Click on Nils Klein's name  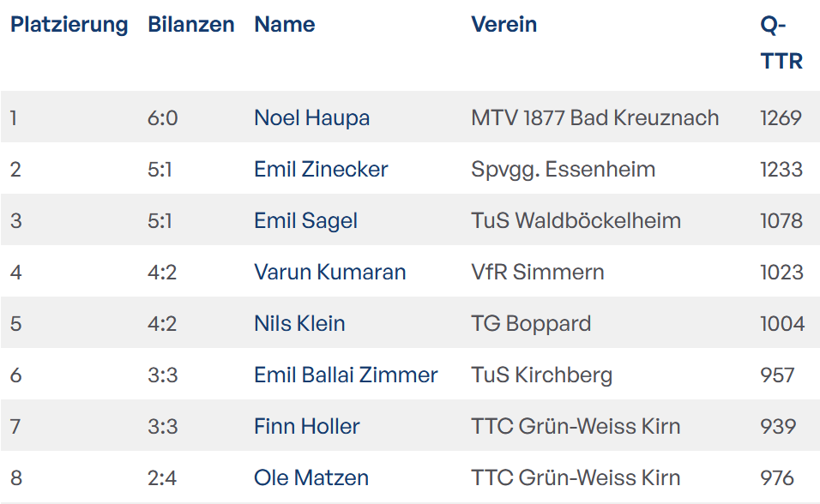coord(299,323)
